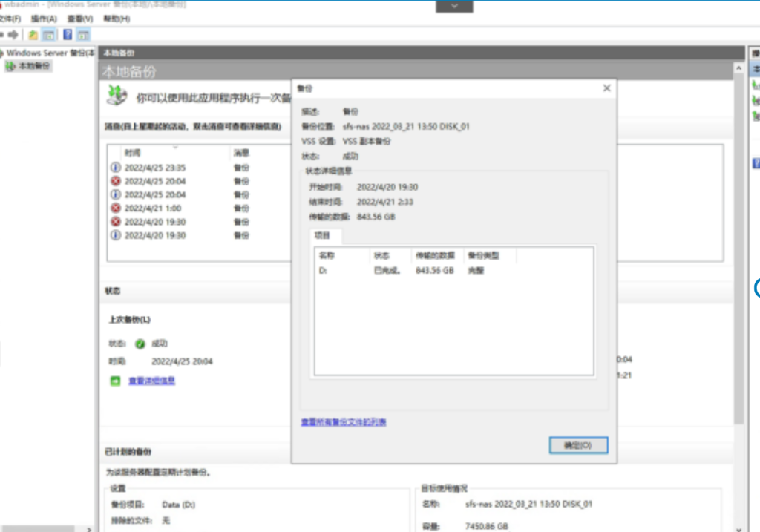The image size is (760, 532).
Task: Click the blue help icon in toolbar
Action: point(68,35)
